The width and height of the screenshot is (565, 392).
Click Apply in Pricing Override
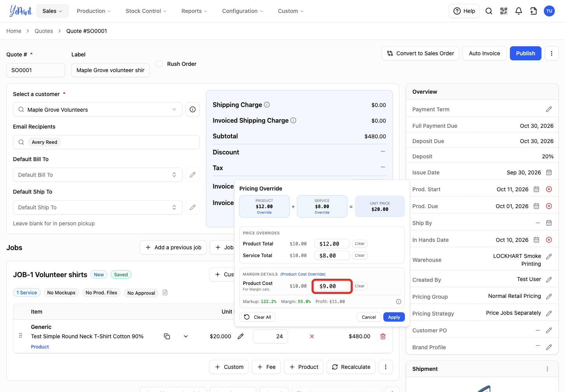pyautogui.click(x=394, y=317)
